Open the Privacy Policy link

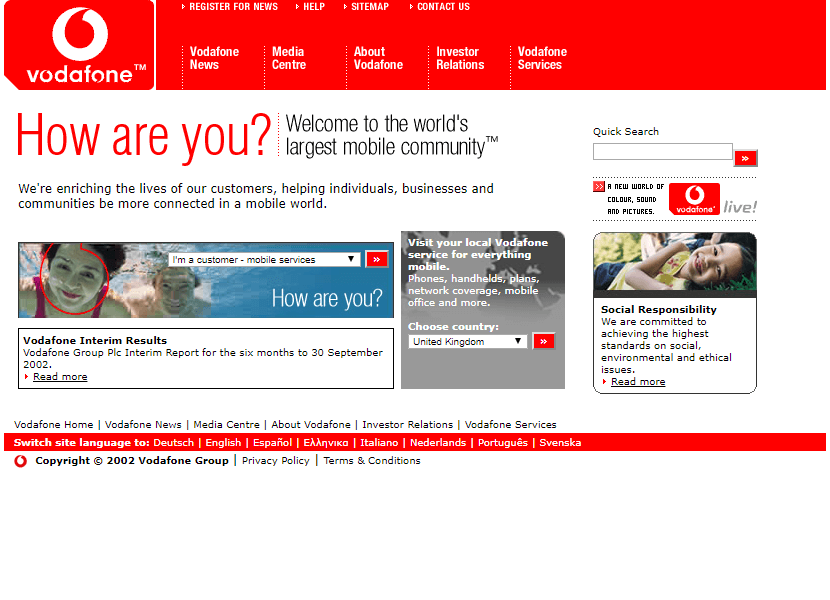[x=276, y=461]
